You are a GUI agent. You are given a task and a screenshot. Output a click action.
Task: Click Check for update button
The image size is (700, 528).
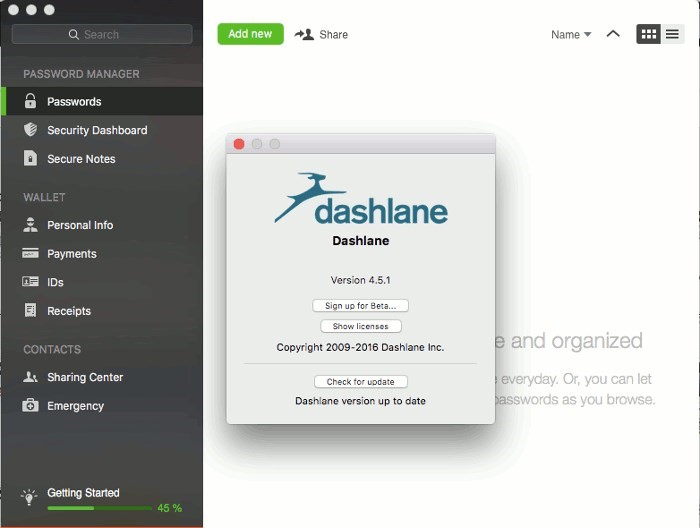[x=361, y=382]
